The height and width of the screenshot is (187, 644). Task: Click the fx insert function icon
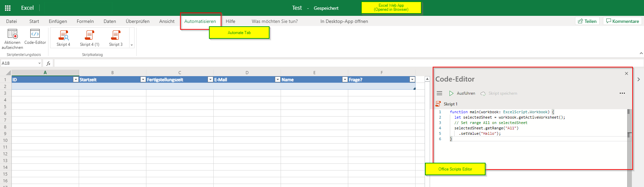pos(48,63)
